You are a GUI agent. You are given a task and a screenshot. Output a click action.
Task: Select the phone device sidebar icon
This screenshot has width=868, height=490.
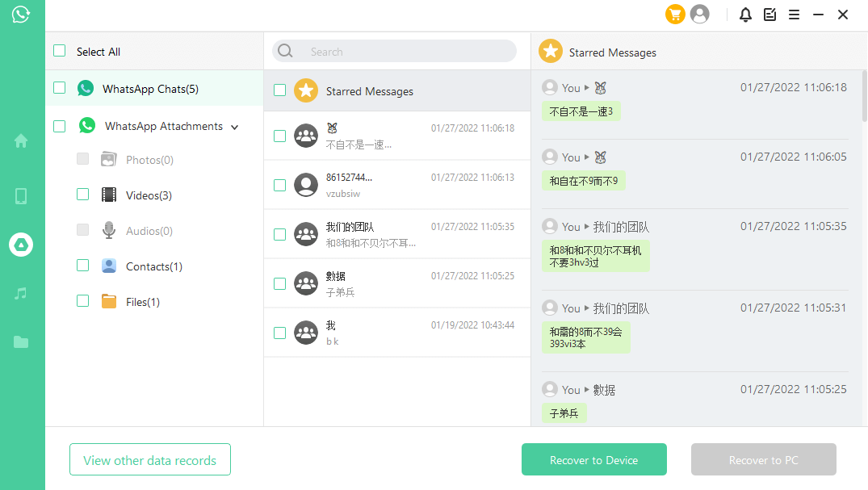[x=21, y=196]
